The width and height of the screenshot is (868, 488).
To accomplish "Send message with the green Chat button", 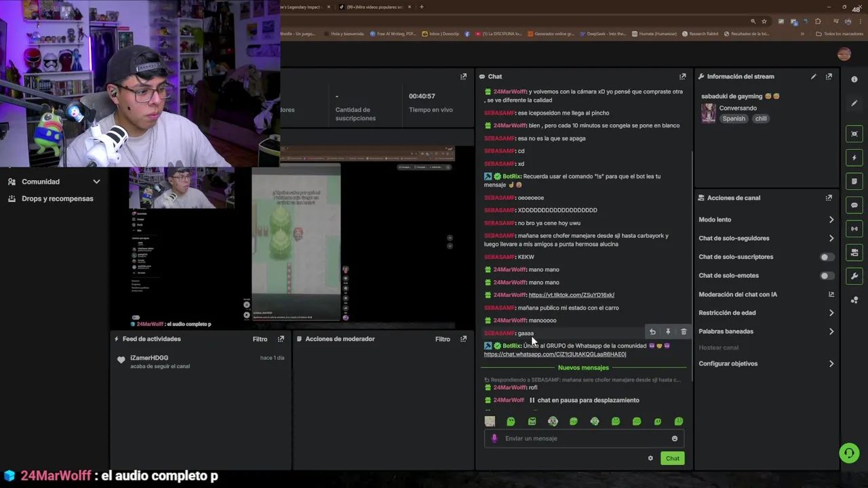I will tap(672, 458).
